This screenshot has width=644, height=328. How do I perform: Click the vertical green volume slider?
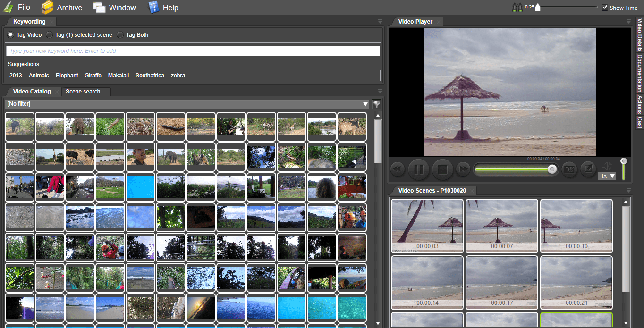[x=624, y=169]
